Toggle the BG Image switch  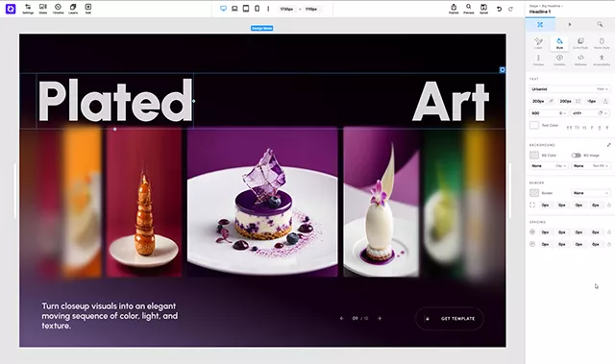(x=576, y=156)
